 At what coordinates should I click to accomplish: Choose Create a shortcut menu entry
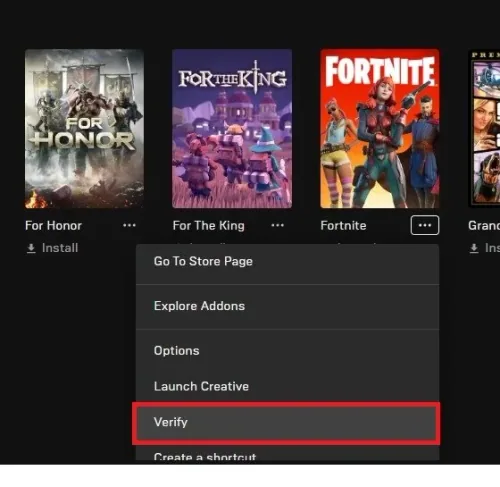pyautogui.click(x=287, y=454)
